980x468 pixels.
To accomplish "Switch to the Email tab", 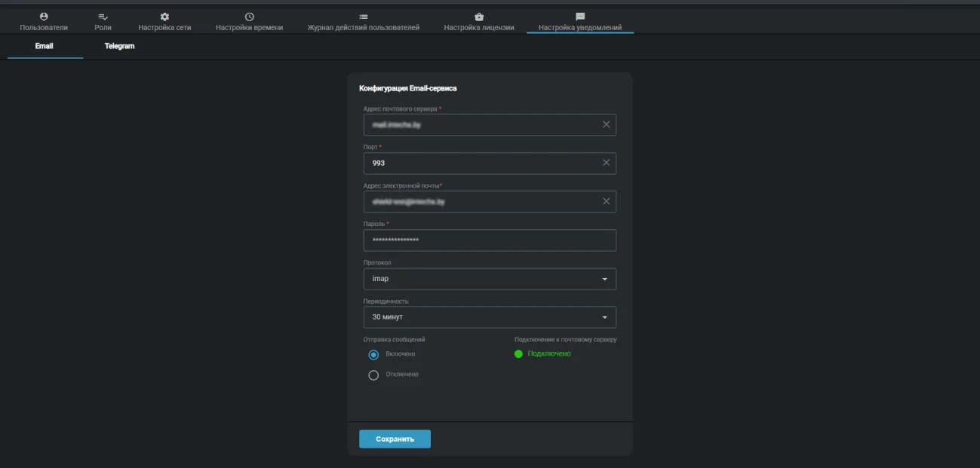I will (45, 47).
